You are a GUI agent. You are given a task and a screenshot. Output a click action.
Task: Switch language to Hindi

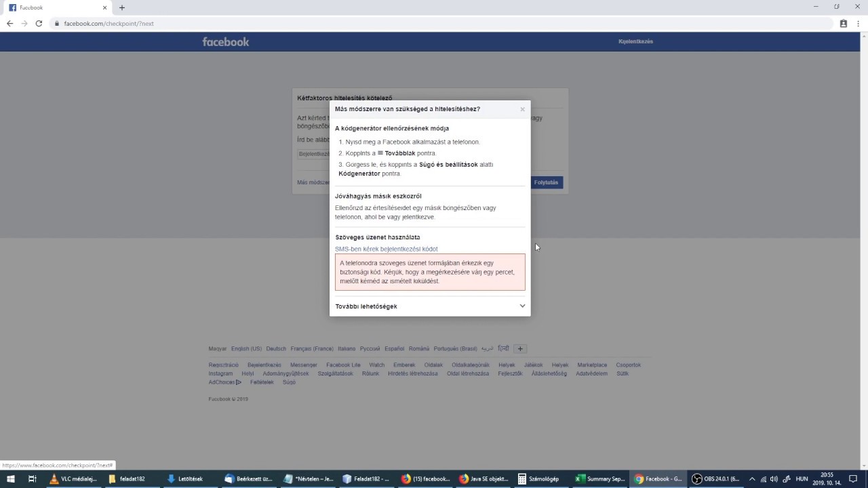503,348
